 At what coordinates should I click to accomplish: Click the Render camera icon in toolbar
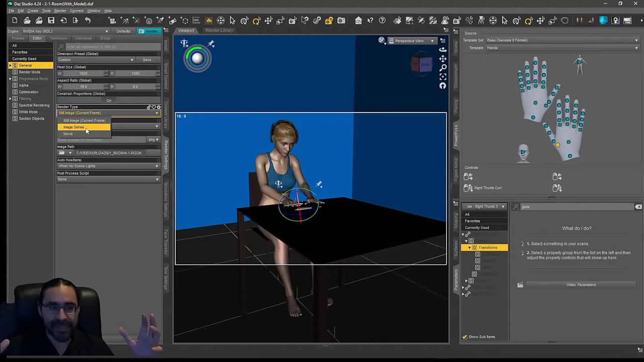(x=342, y=21)
